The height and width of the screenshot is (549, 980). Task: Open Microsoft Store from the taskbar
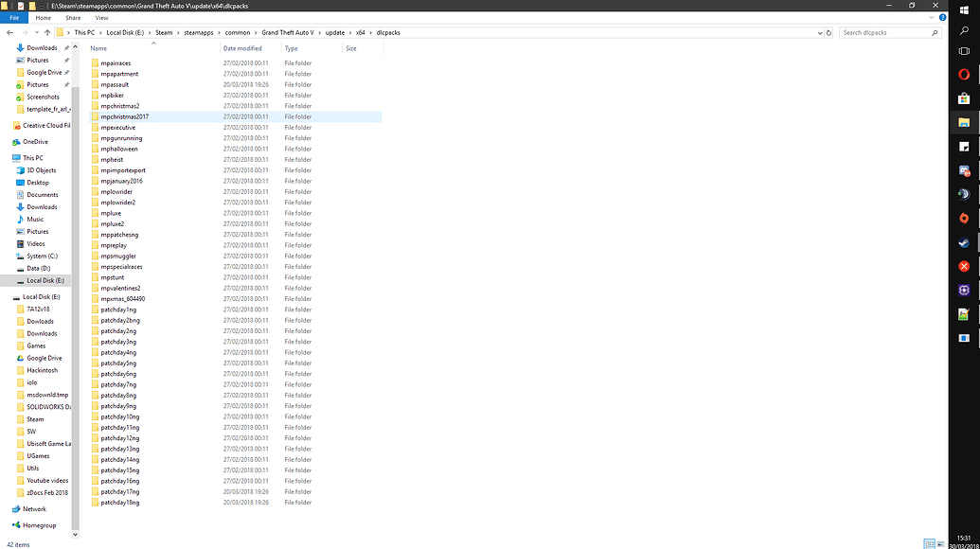coord(965,97)
